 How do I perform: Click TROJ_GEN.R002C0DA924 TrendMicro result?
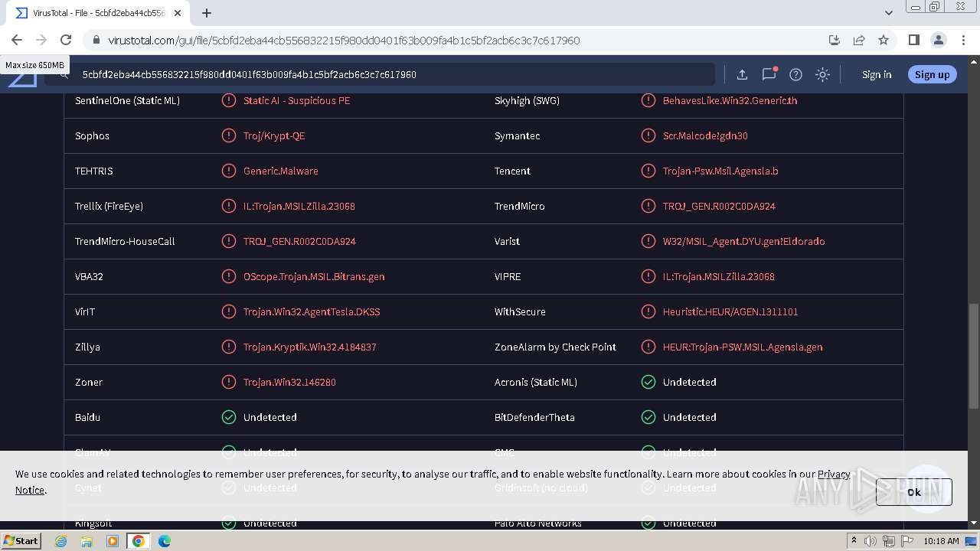(719, 206)
